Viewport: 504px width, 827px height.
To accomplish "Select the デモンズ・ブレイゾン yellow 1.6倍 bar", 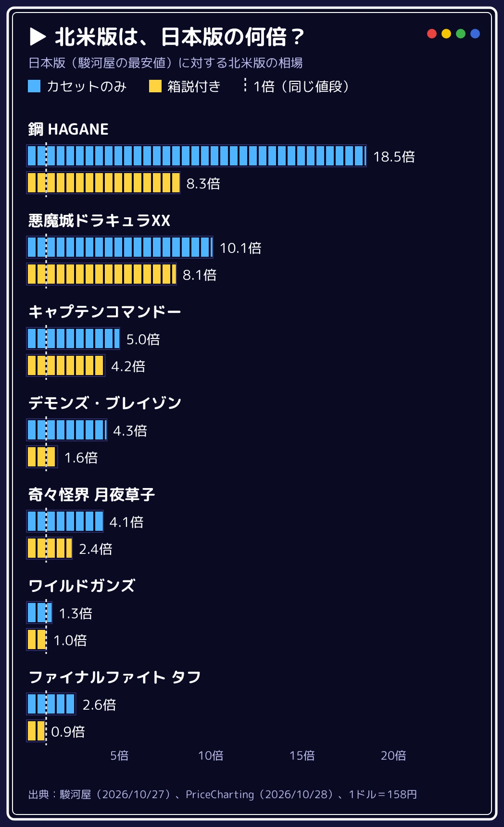I will [x=42, y=457].
